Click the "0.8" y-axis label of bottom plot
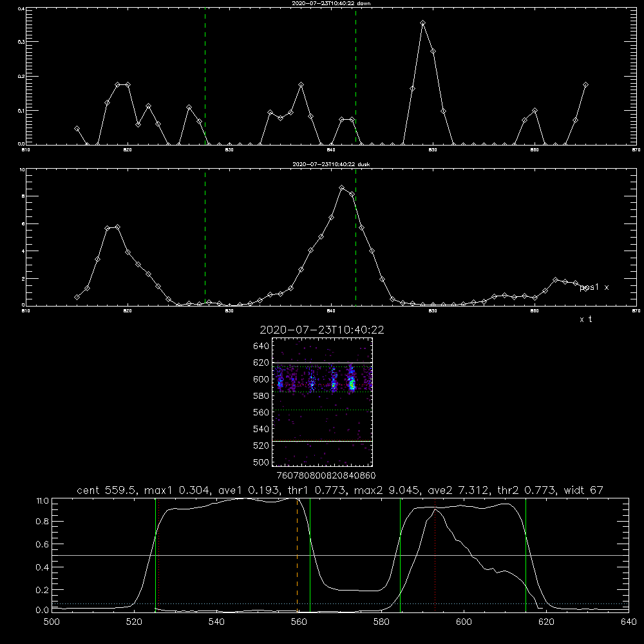This screenshot has width=644, height=644. [42, 522]
